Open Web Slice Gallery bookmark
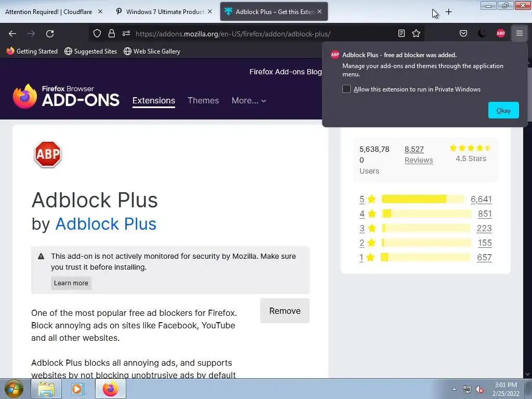Image resolution: width=532 pixels, height=399 pixels. click(x=152, y=51)
